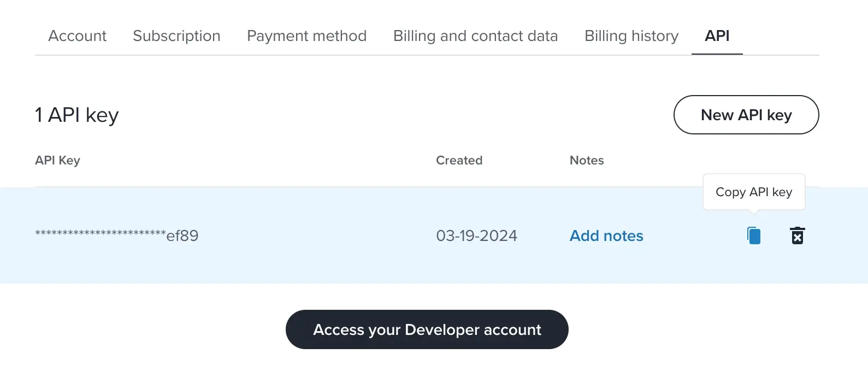Open the Billing and contact data tab
The height and width of the screenshot is (383, 868).
click(475, 36)
